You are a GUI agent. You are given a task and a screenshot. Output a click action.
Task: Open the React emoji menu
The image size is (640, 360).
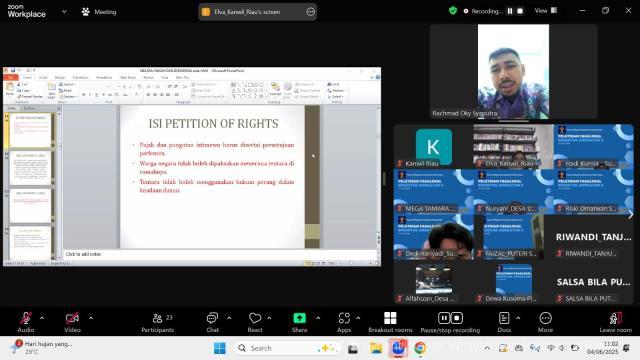(x=255, y=322)
